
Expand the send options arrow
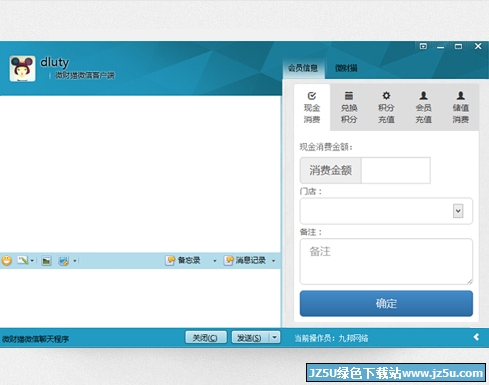275,338
